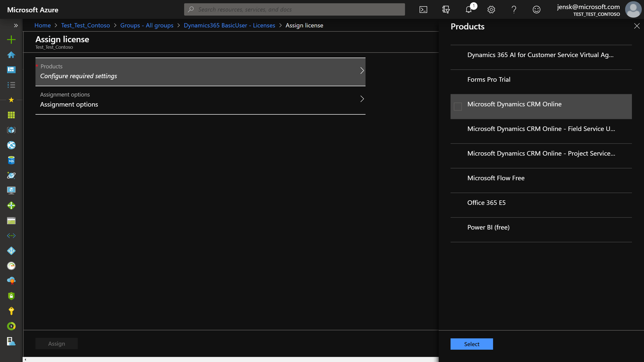Go to Test_Test_Contoso breadcrumb
644x362 pixels.
coord(86,25)
